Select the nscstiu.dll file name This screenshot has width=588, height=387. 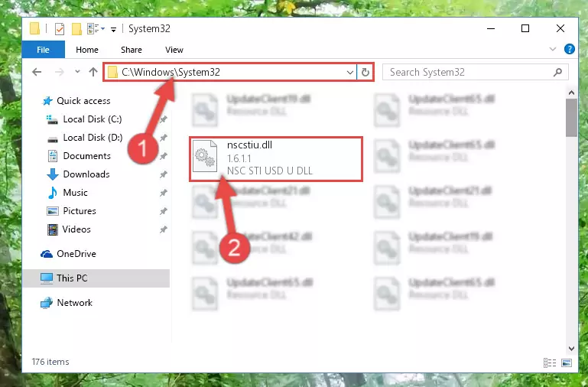[x=249, y=145]
